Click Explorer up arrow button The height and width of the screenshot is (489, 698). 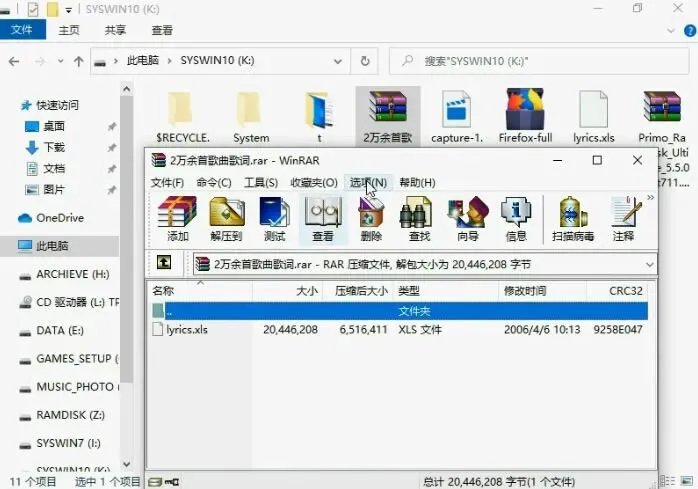[79, 61]
